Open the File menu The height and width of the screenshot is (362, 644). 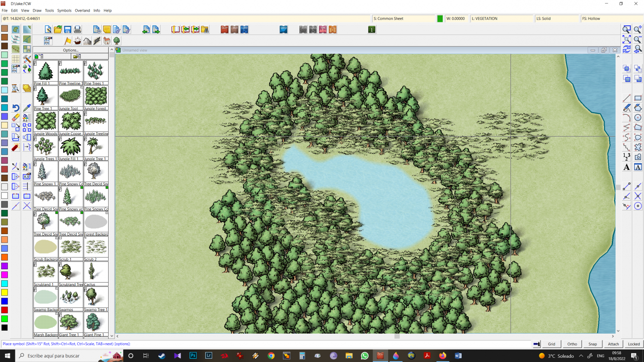[x=4, y=10]
